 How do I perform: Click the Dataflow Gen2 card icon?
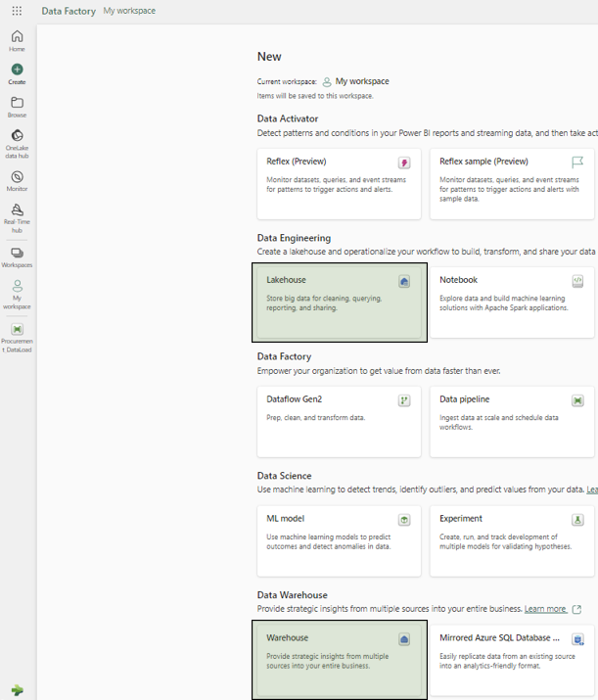pos(404,400)
